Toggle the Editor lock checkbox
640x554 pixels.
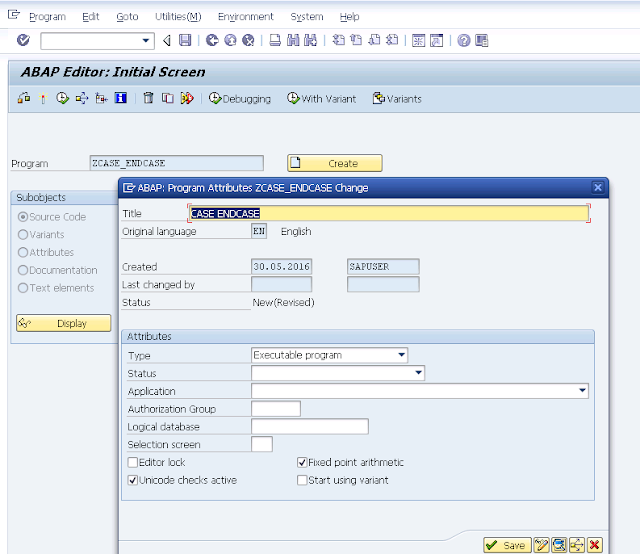click(x=133, y=463)
